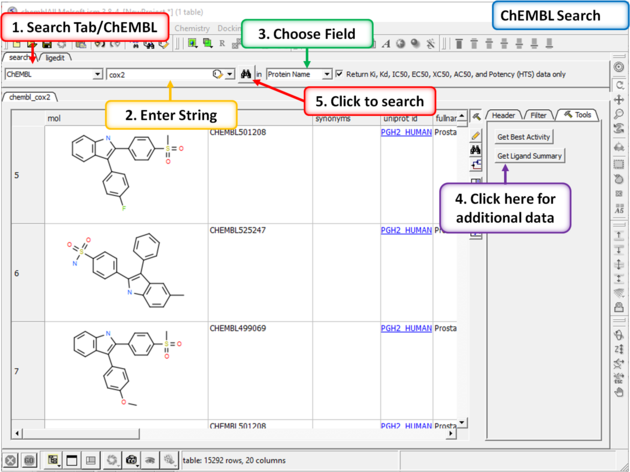630x472 pixels.
Task: Open the ChEMBL database dropdown
Action: pyautogui.click(x=97, y=74)
